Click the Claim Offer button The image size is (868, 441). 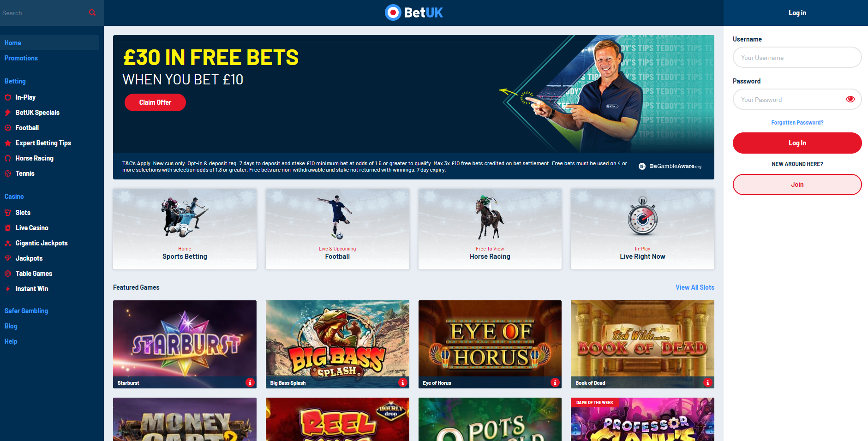[155, 102]
